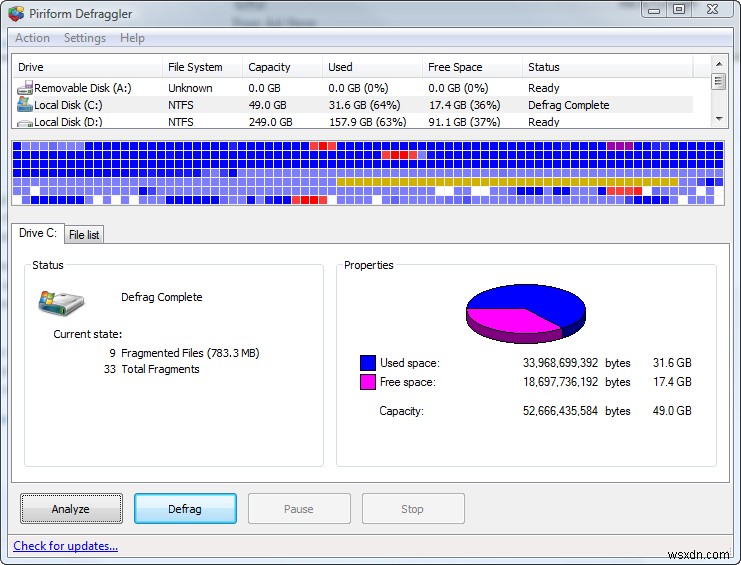Click the 52,666,435,584 capacity bytes value
Screen dimensions: 741x565
560,411
